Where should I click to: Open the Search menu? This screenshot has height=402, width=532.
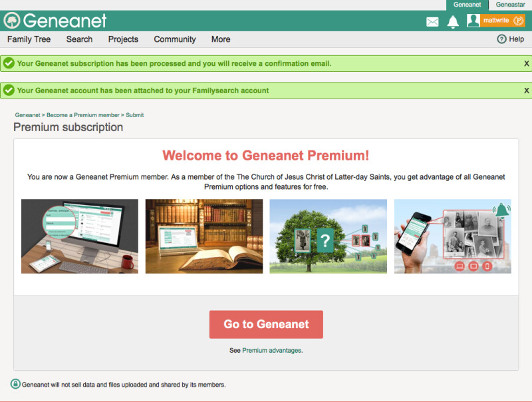[x=79, y=39]
